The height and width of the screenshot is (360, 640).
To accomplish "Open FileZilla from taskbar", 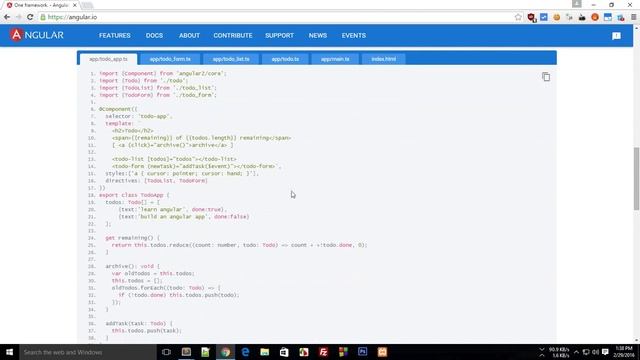I will coord(323,352).
